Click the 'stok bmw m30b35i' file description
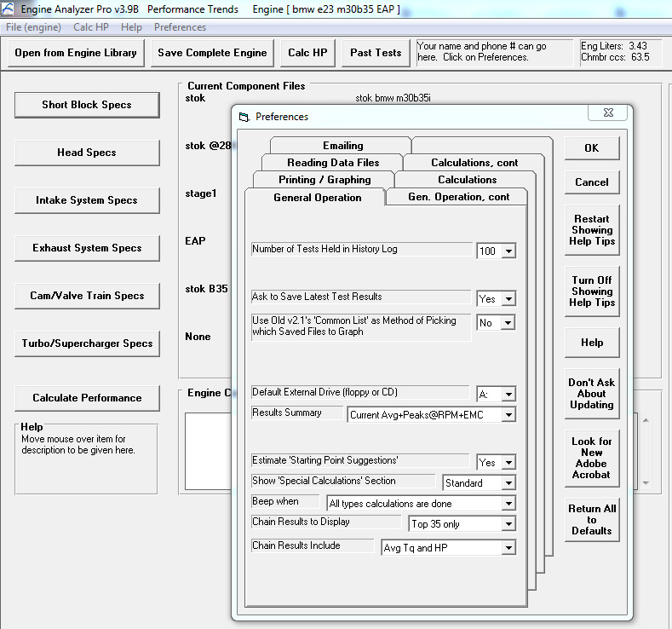Screen dimensions: 672x629 point(393,98)
